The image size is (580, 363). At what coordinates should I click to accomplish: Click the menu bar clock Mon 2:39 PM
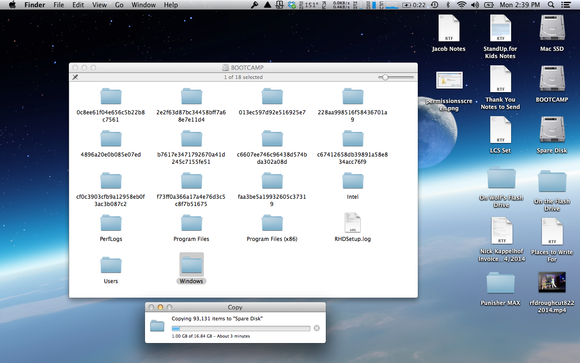point(520,5)
